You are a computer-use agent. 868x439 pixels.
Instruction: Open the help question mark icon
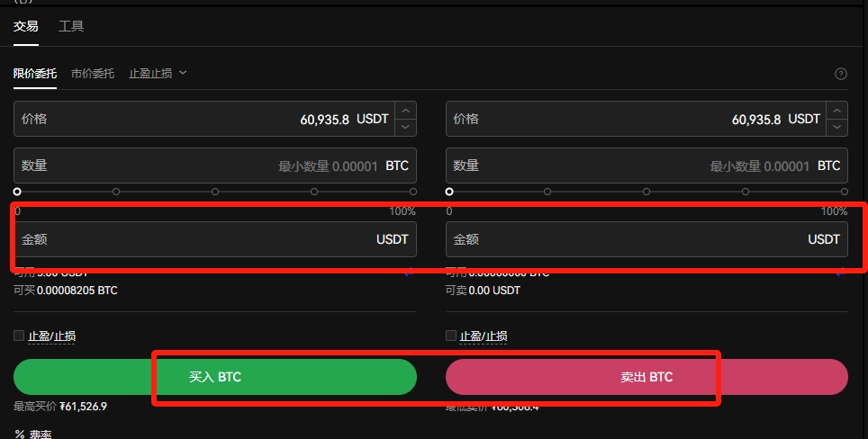840,74
